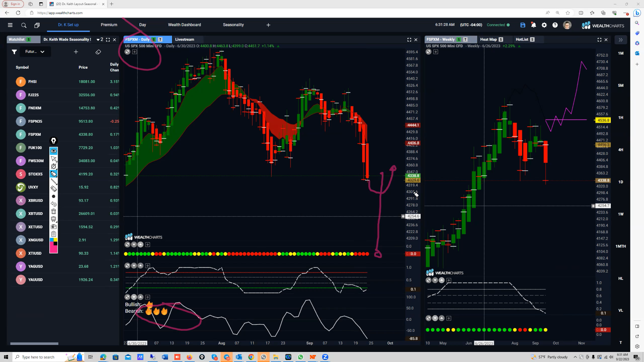Select the highlighter marker tool
Viewport: 644px width, 362px height.
54,174
